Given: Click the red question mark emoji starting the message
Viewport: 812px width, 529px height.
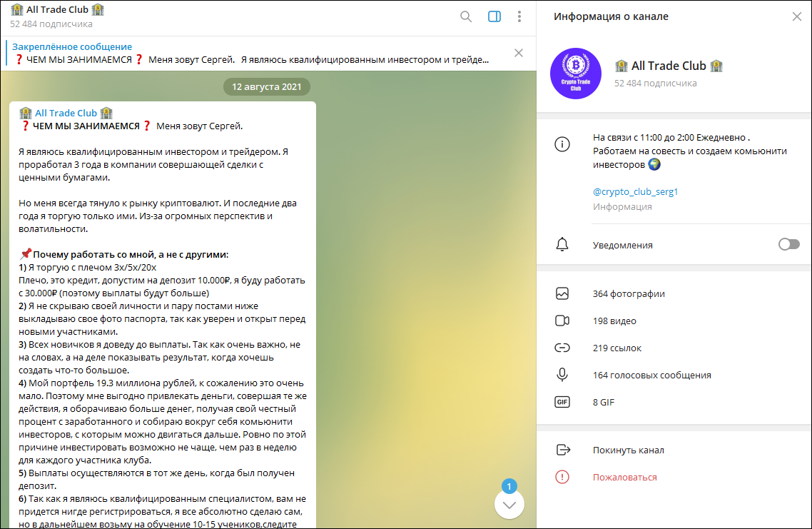Looking at the screenshot, I should click(x=25, y=126).
